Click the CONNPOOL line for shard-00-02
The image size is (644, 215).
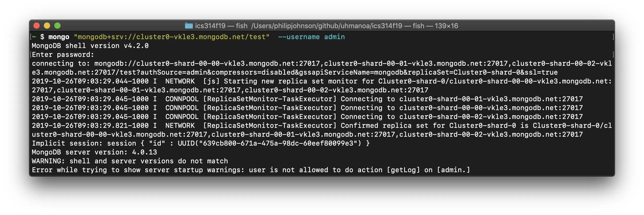pos(307,117)
